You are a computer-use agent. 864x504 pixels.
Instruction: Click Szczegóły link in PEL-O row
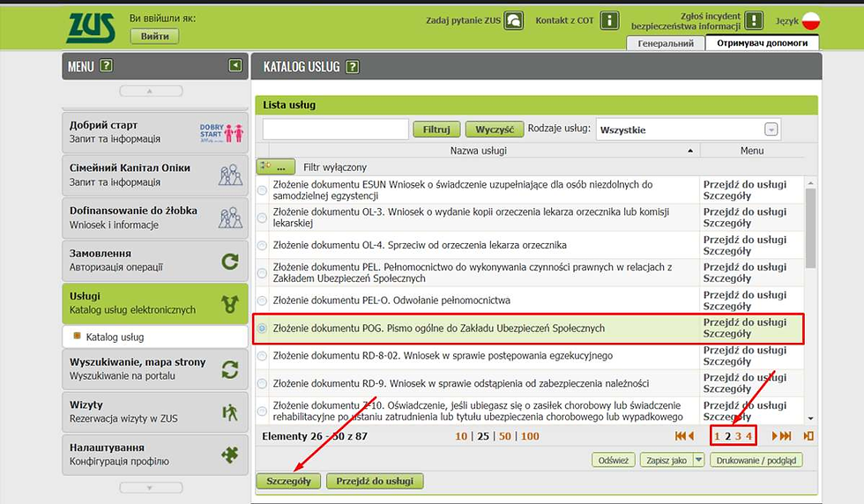tap(726, 307)
